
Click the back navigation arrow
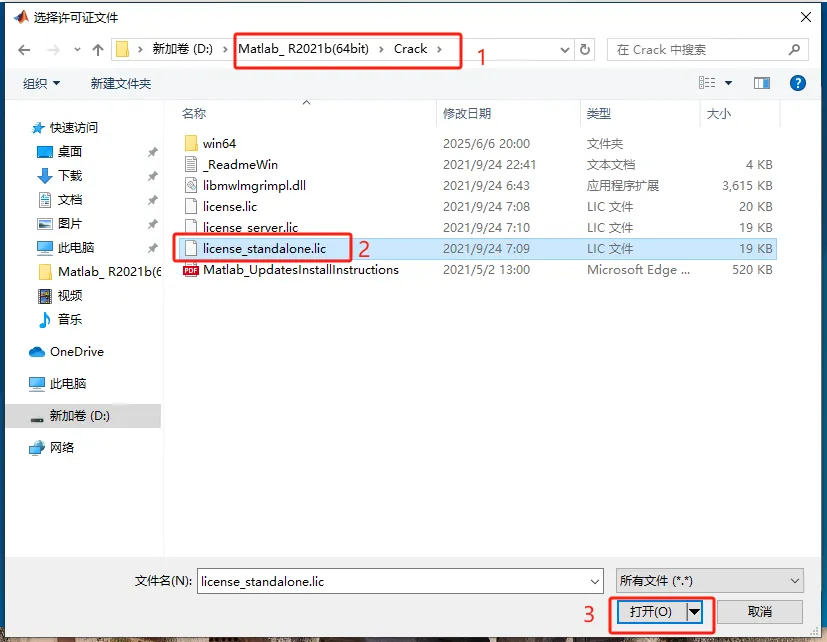(24, 50)
